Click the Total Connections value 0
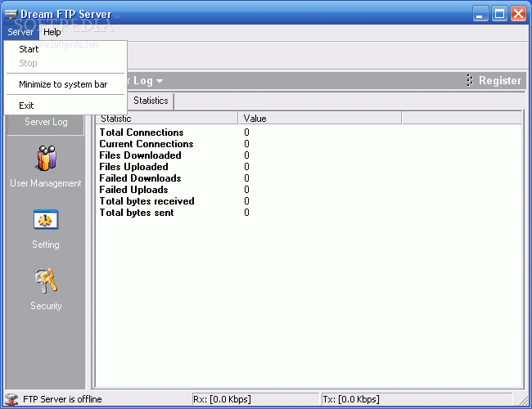The image size is (532, 409). point(246,133)
